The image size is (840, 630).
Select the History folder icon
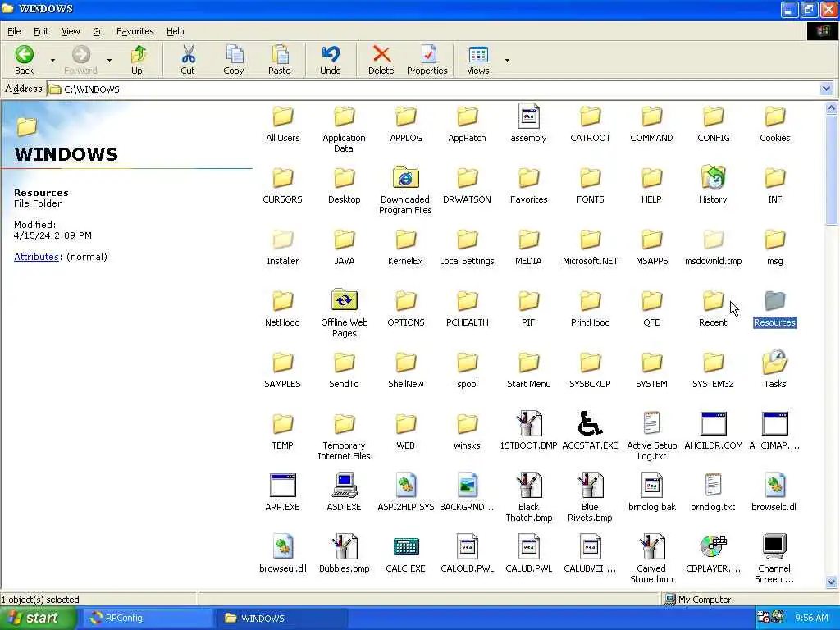click(x=713, y=177)
